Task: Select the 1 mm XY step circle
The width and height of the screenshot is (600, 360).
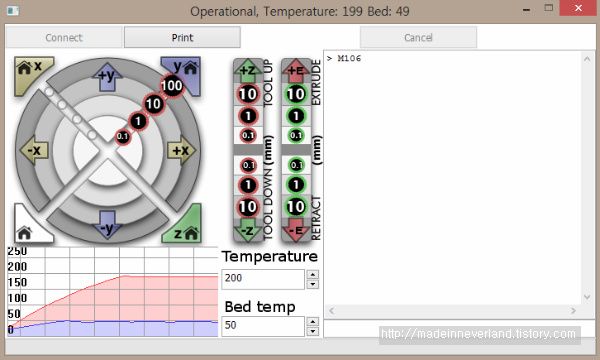Action: pos(138,121)
